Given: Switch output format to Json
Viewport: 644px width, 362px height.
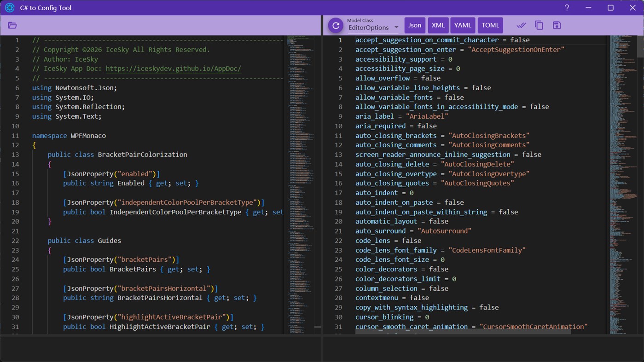Looking at the screenshot, I should 415,25.
